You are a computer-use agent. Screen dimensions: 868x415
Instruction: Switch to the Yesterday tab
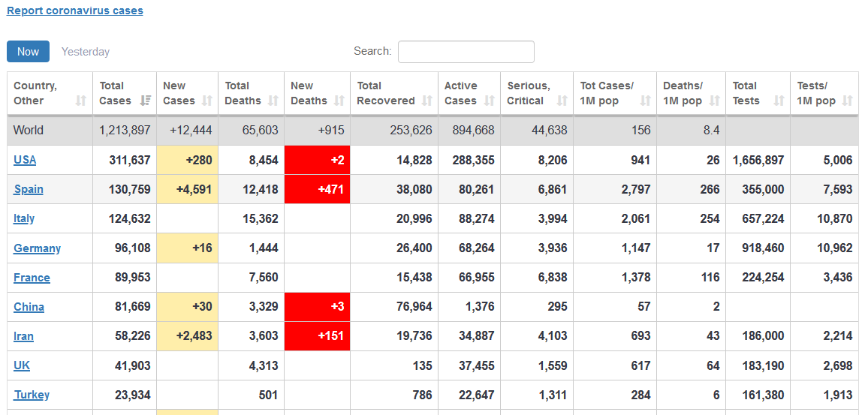pos(86,52)
